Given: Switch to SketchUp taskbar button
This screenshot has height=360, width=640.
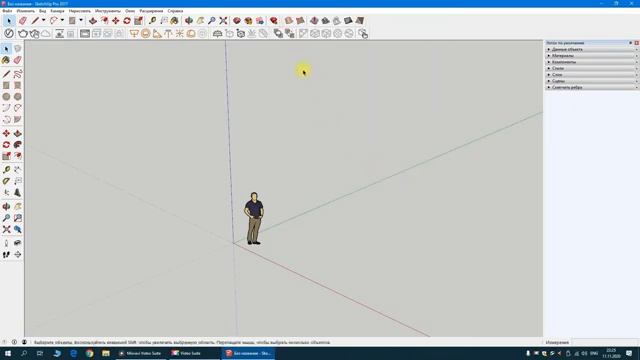Looking at the screenshot, I should point(249,353).
